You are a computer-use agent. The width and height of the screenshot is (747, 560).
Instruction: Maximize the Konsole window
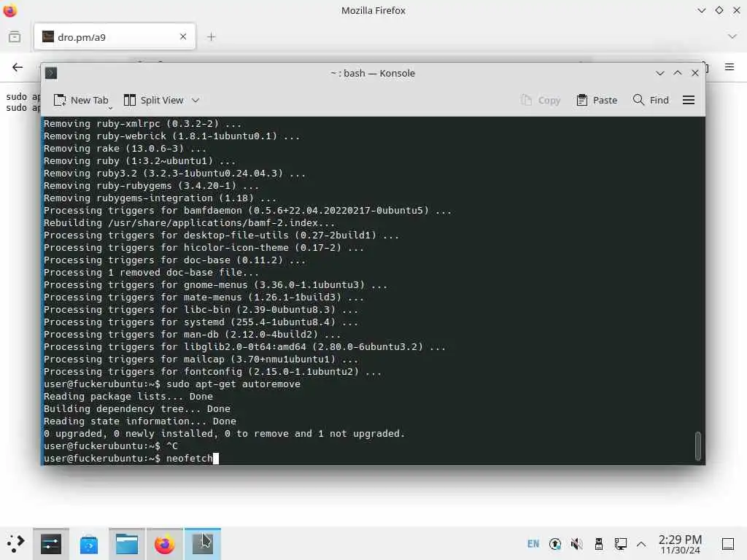[x=678, y=73]
